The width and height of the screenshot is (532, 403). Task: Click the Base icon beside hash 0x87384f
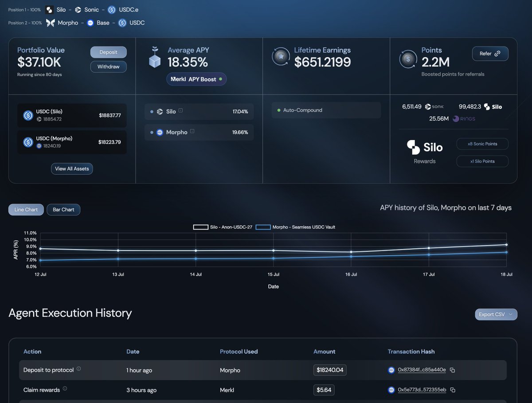point(391,370)
